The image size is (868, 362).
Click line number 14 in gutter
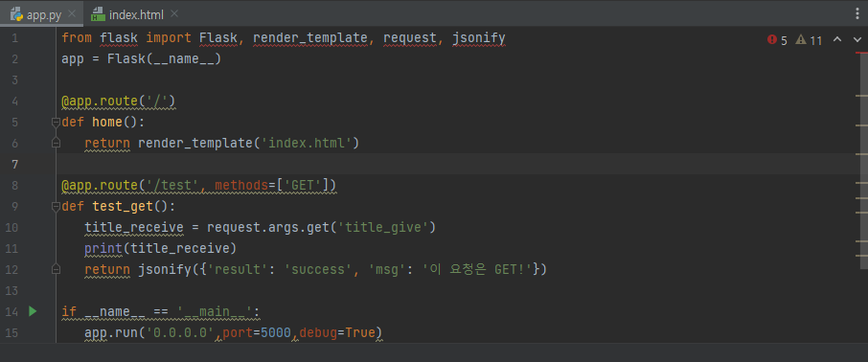pyautogui.click(x=11, y=311)
